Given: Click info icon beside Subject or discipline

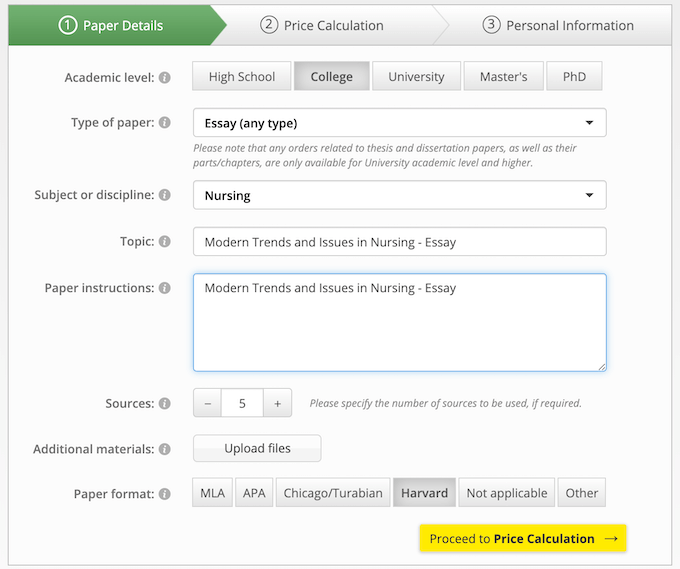Looking at the screenshot, I should click(165, 195).
